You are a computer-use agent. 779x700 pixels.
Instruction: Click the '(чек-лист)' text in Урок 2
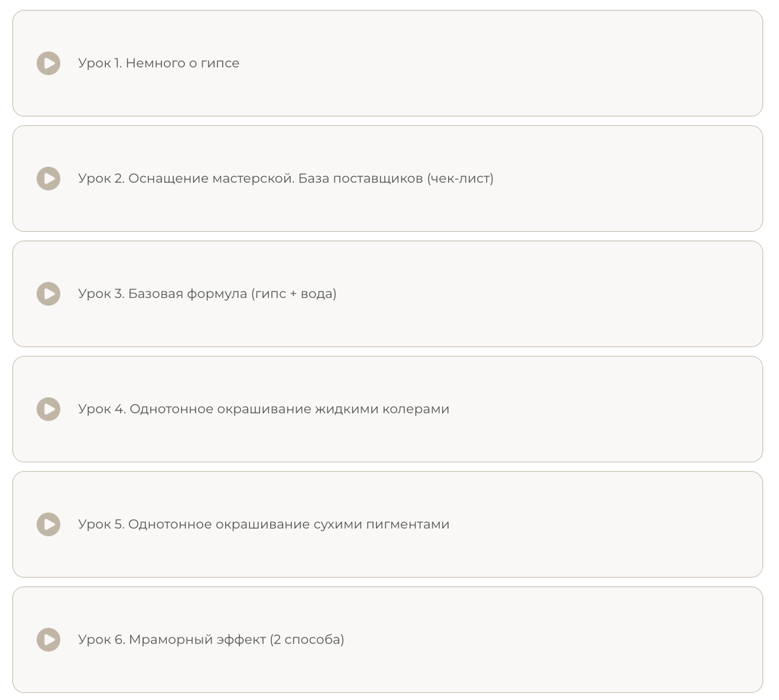point(460,179)
